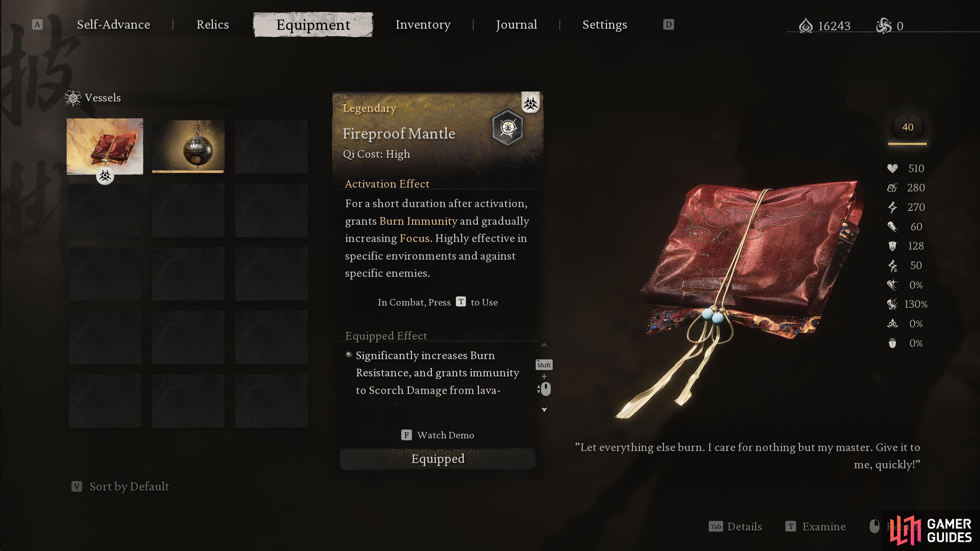
Task: Click the Vessels snowflake category icon
Action: click(x=73, y=98)
